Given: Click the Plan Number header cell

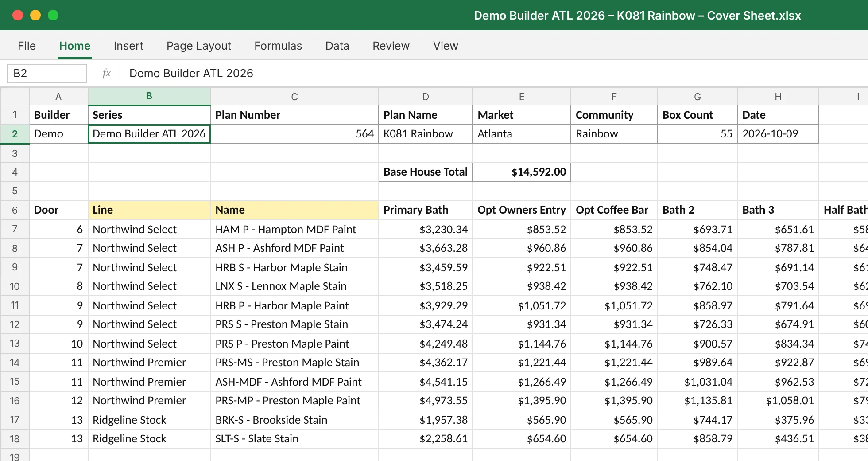Looking at the screenshot, I should point(294,115).
